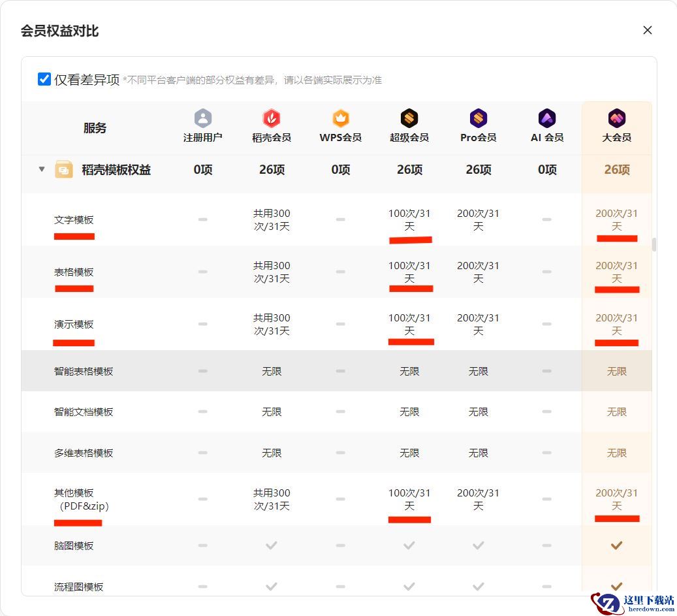Select the 超级会员 column label

pyautogui.click(x=409, y=138)
